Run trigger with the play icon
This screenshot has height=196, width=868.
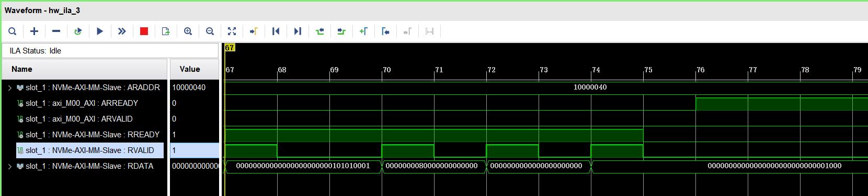coord(100,31)
